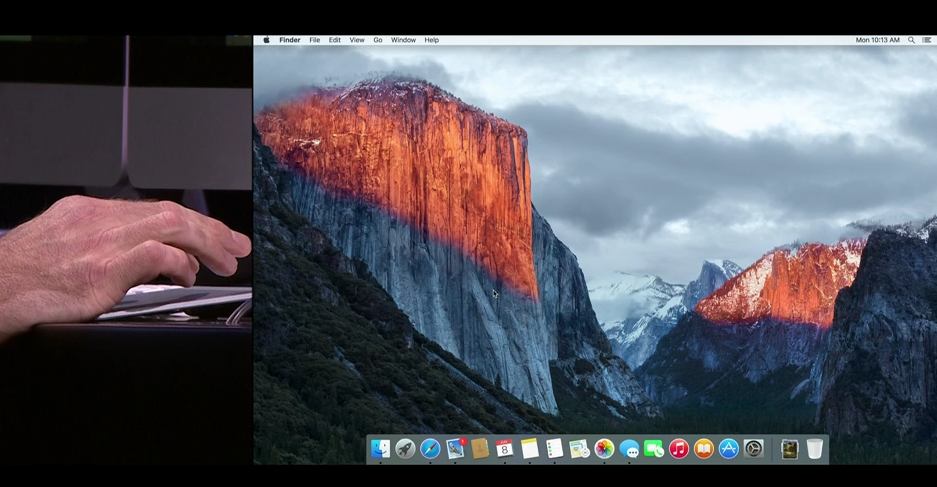Image resolution: width=937 pixels, height=487 pixels.
Task: Open the Go menu
Action: click(378, 40)
